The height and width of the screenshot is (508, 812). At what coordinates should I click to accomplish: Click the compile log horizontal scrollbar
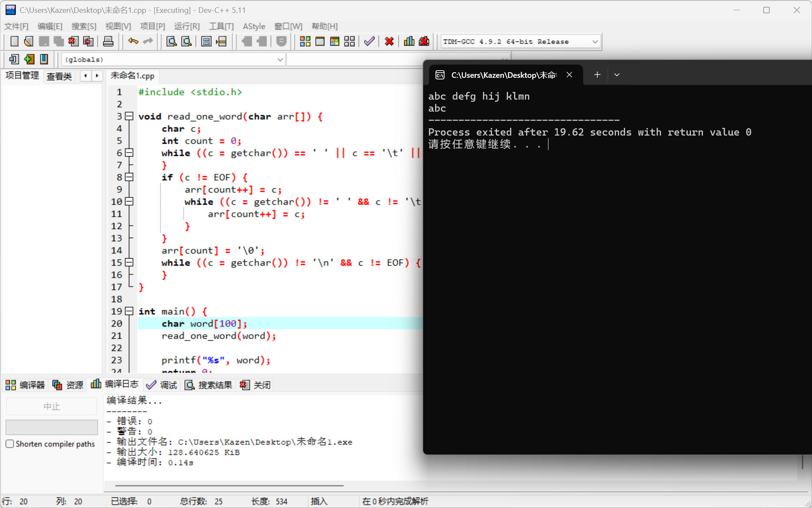229,486
